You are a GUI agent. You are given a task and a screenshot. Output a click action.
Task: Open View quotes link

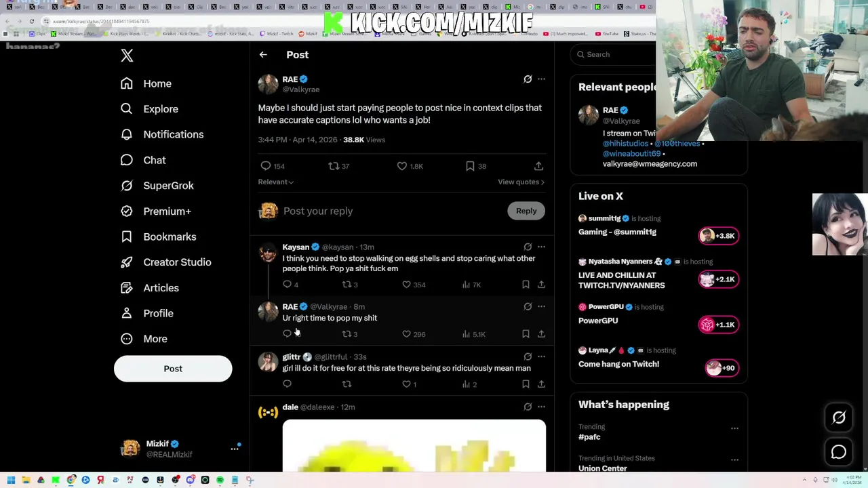[x=521, y=182]
